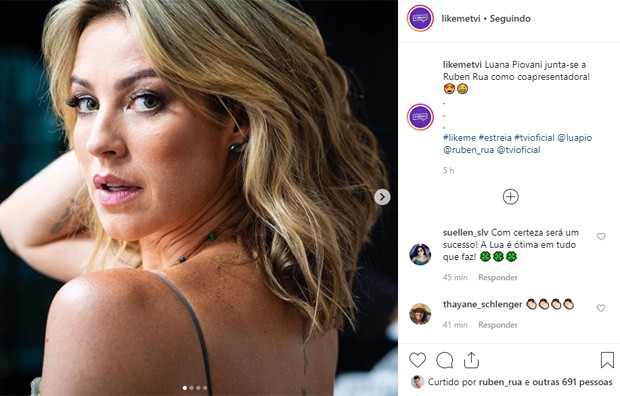Visit the @luapio profile mention

(x=575, y=138)
